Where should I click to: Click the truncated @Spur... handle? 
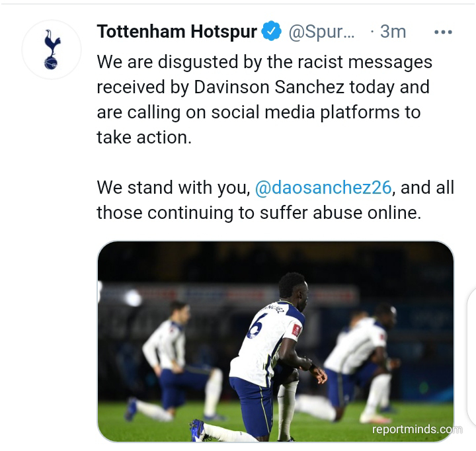[x=321, y=32]
